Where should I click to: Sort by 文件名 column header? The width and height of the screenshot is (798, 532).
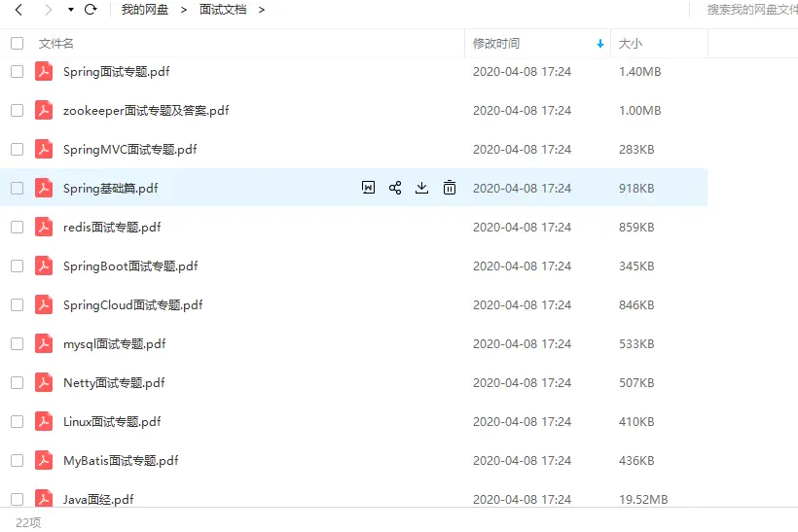[56, 43]
